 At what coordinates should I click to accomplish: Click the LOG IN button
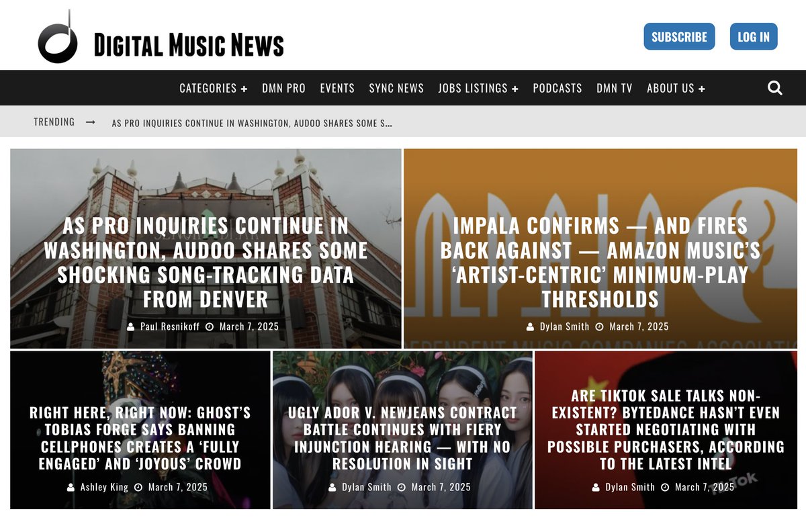click(x=754, y=37)
